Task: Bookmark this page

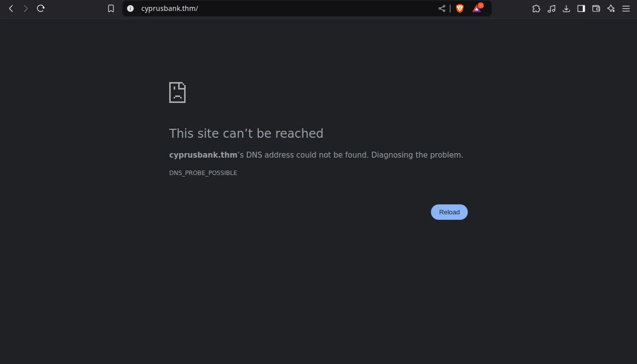Action: coord(111,8)
